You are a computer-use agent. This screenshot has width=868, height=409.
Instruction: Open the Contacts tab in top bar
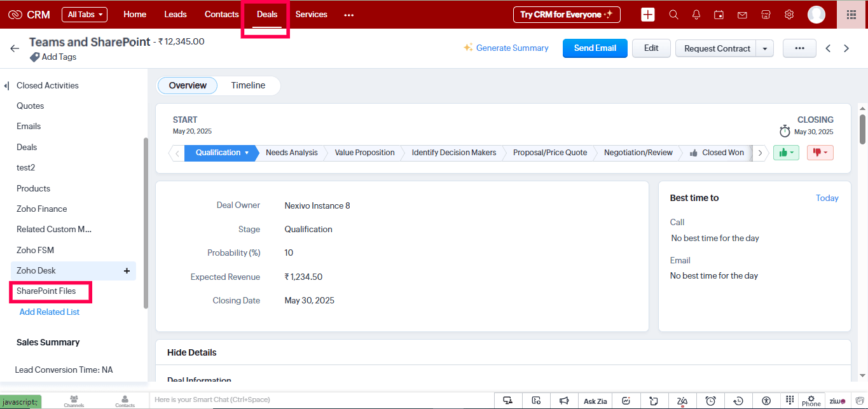pyautogui.click(x=222, y=14)
